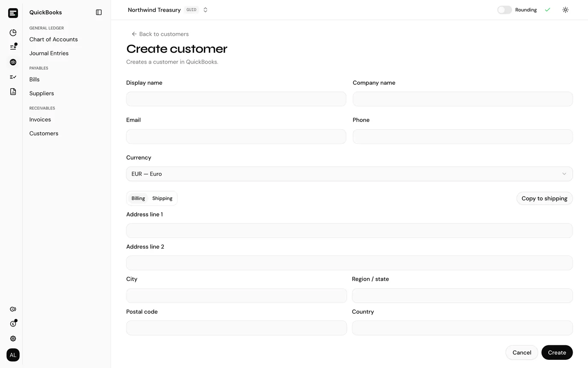Click the QuickBooks sidebar title

[x=45, y=12]
